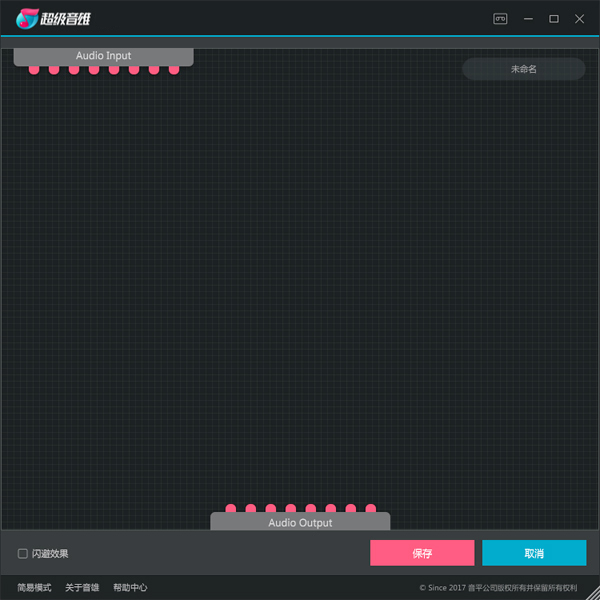Click the fifth pink pin above Audio Output
The image size is (600, 600).
tap(311, 509)
